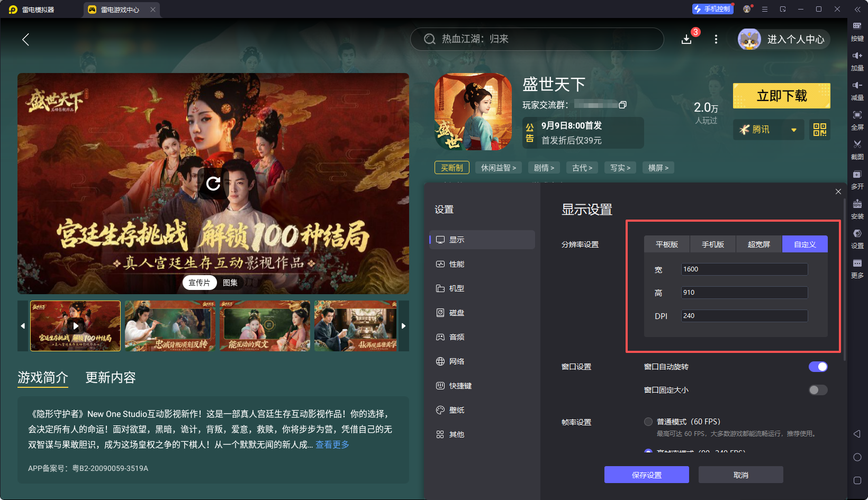Click the Android home circle button
This screenshot has width=868, height=500.
coord(857,457)
